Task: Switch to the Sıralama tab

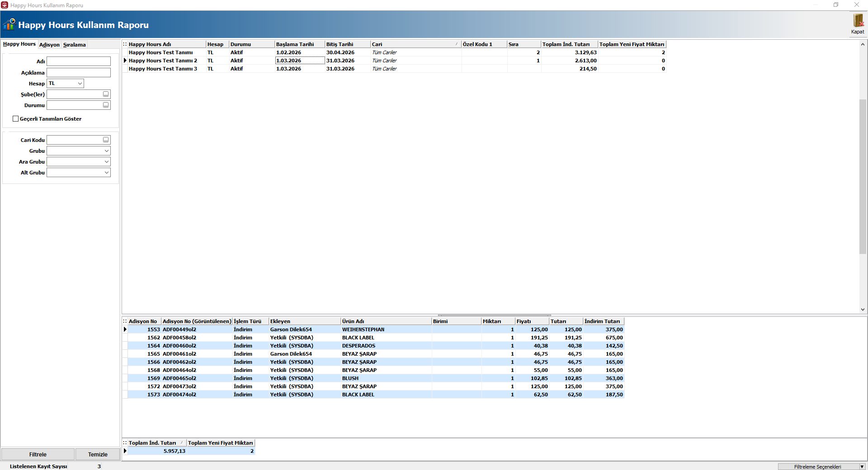Action: click(74, 45)
